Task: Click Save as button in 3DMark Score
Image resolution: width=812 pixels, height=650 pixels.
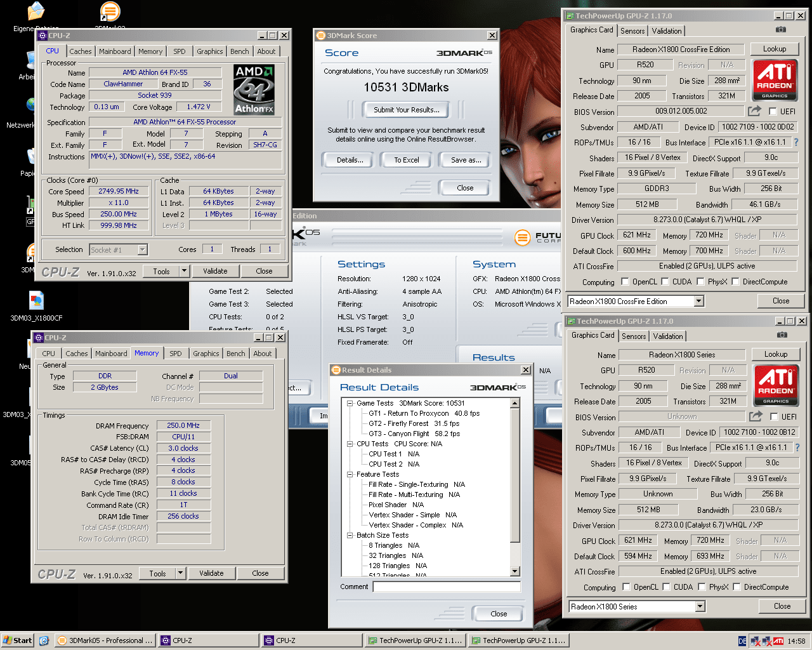Action: pyautogui.click(x=466, y=160)
